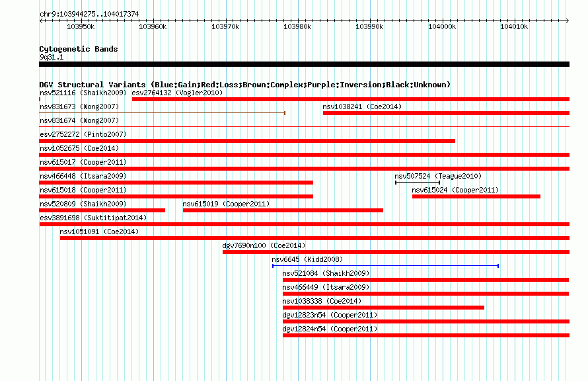Click the brown complex bar of nsv831673
Image resolution: width=588 pixels, height=381 pixels.
(163, 112)
